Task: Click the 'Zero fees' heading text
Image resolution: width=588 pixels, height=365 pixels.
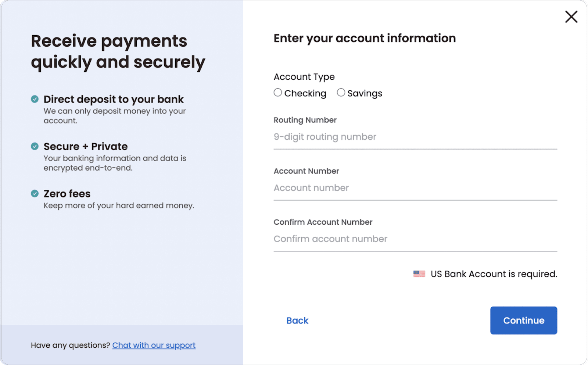Action: click(x=67, y=194)
